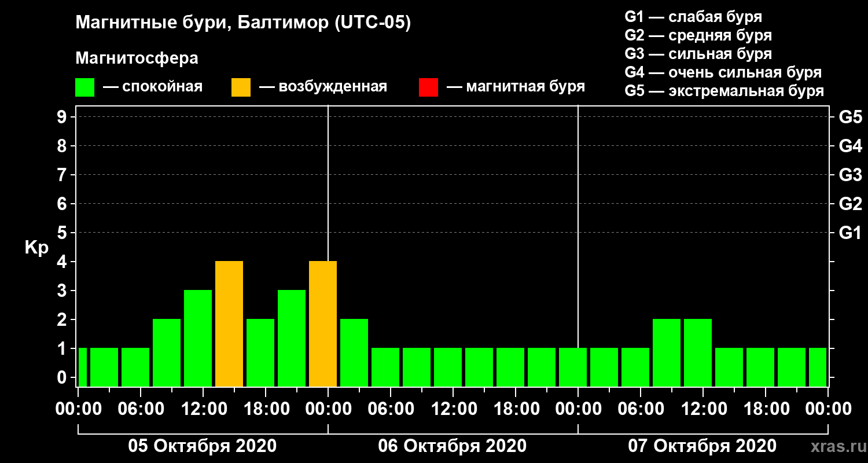868x463 pixels.
Task: Click the green 'спокойная' legend swatch
Action: pos(84,87)
